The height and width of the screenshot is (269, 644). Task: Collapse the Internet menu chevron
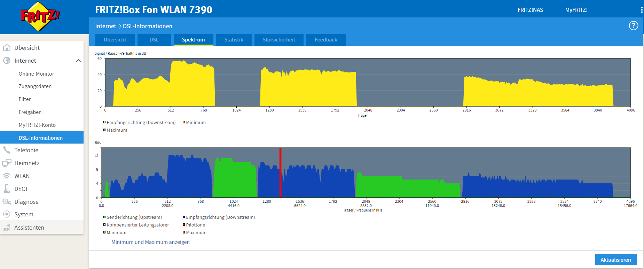(x=78, y=61)
